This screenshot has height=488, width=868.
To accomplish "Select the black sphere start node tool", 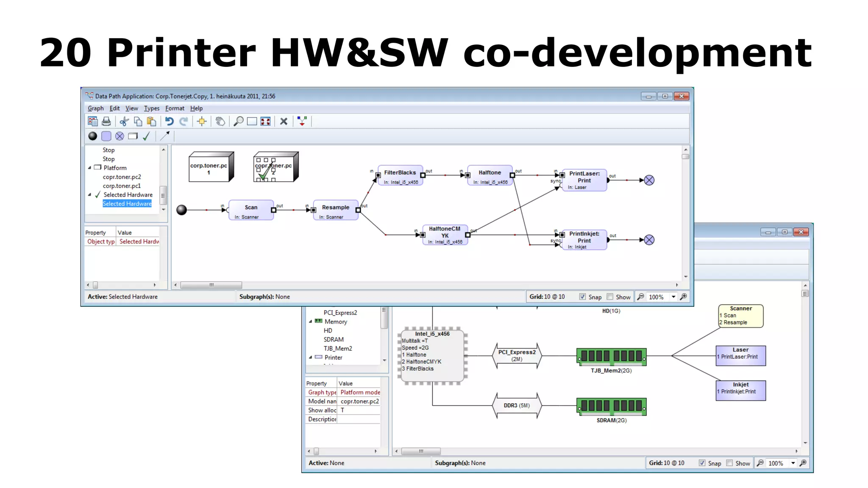I will click(92, 136).
